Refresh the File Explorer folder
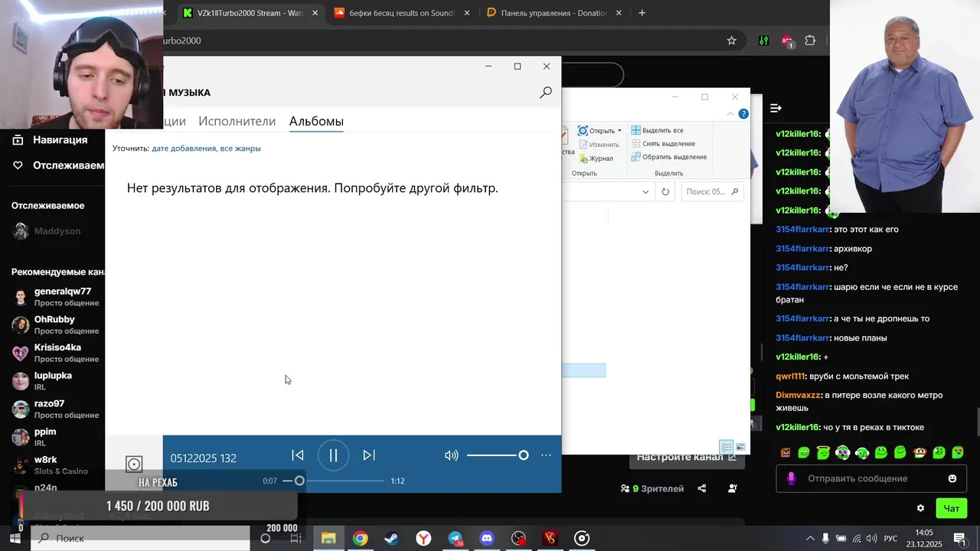 click(x=665, y=192)
